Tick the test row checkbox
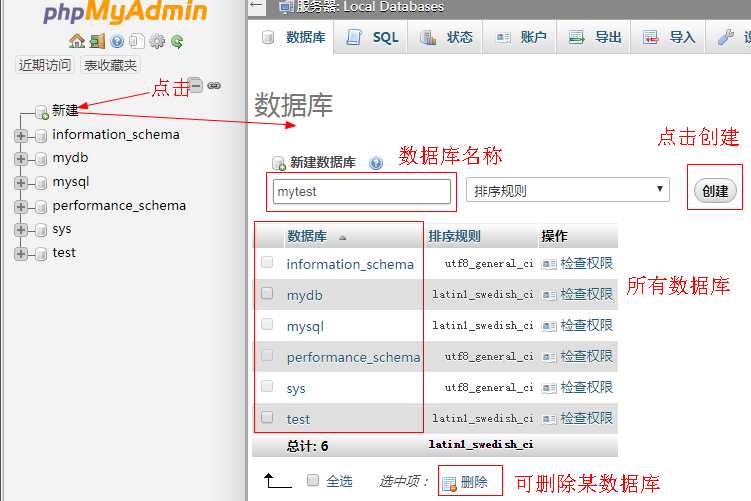 click(267, 417)
